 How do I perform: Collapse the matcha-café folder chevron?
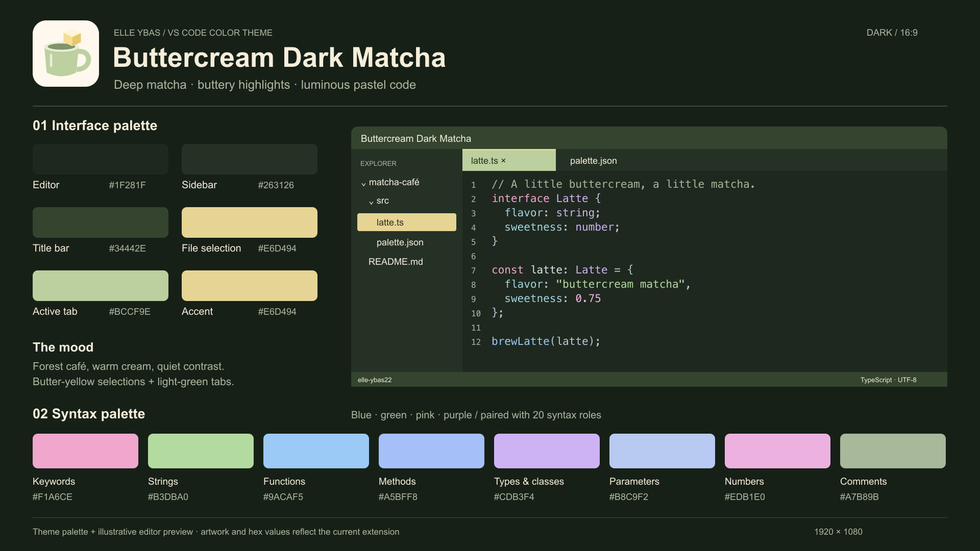click(x=363, y=184)
